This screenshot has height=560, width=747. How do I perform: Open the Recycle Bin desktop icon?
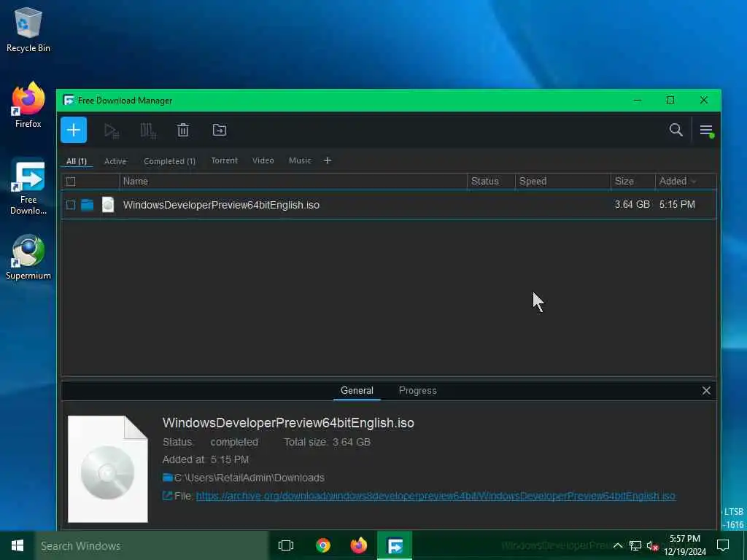(28, 30)
